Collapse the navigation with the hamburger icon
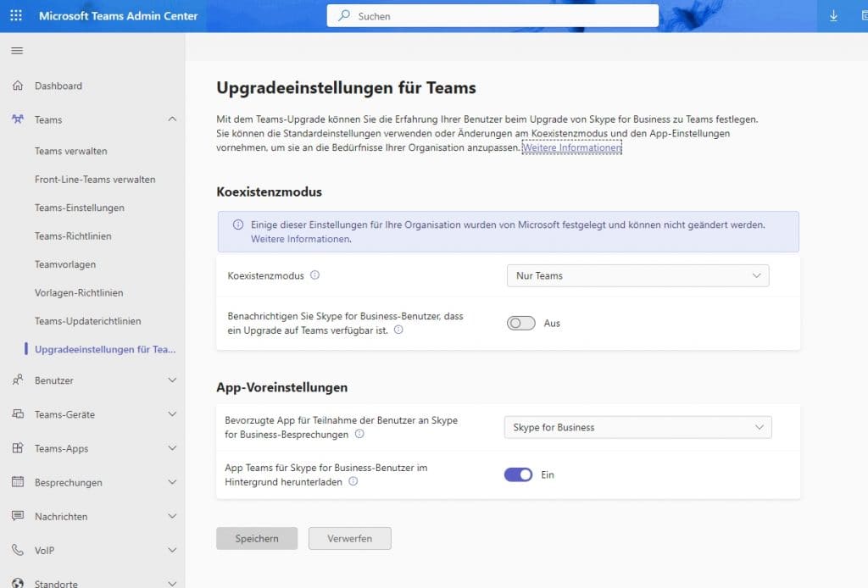The image size is (868, 588). [x=16, y=49]
